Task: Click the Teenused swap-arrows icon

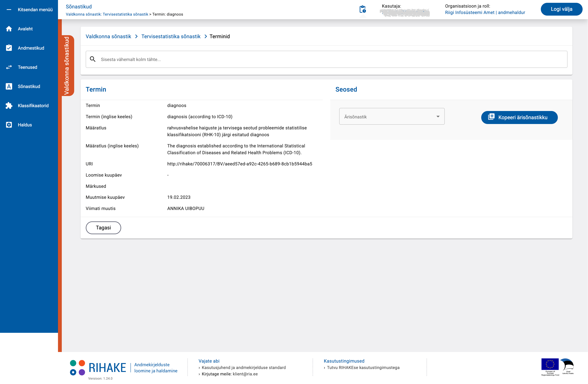Action: tap(9, 67)
